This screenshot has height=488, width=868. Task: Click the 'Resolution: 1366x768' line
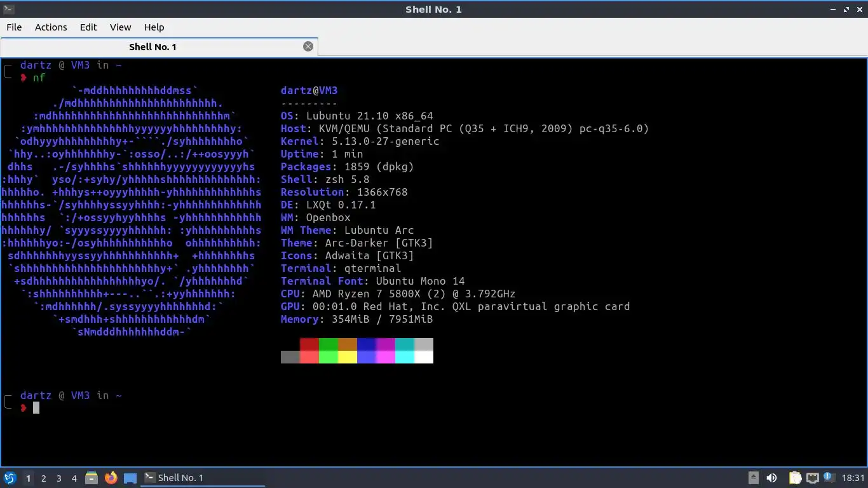(344, 192)
